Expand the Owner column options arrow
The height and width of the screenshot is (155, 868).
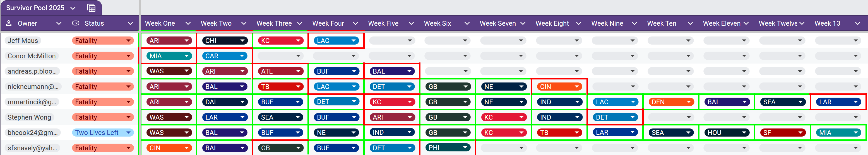(59, 23)
